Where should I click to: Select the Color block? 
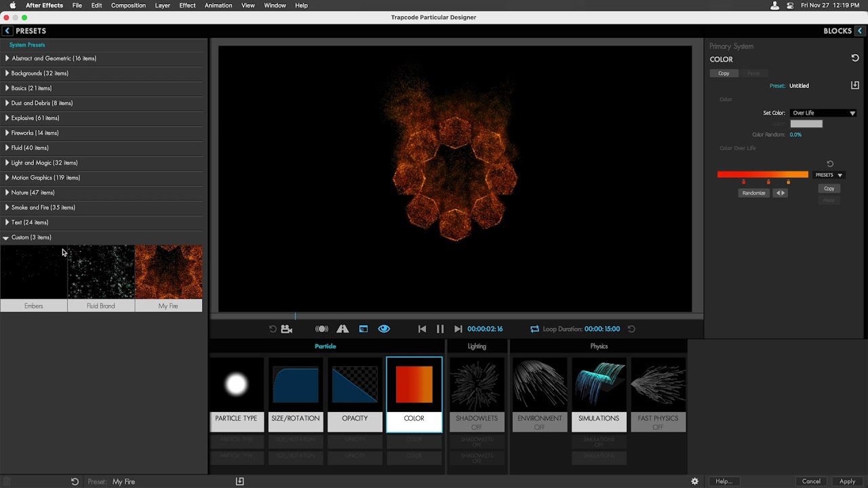tap(414, 394)
